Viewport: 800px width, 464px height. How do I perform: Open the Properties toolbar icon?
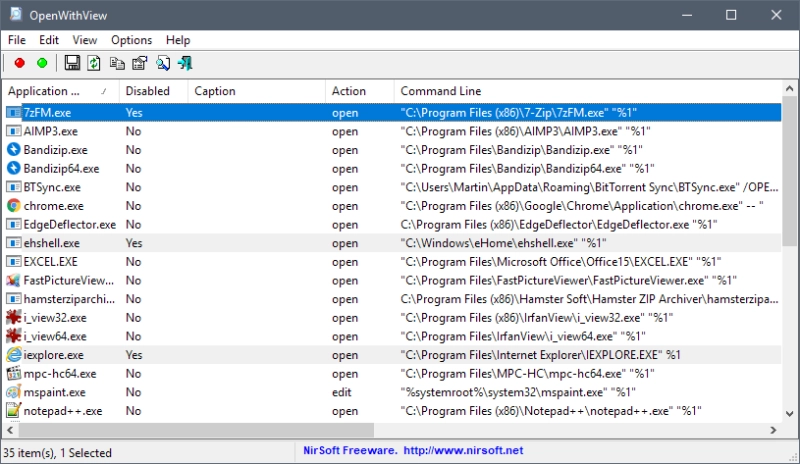click(140, 63)
